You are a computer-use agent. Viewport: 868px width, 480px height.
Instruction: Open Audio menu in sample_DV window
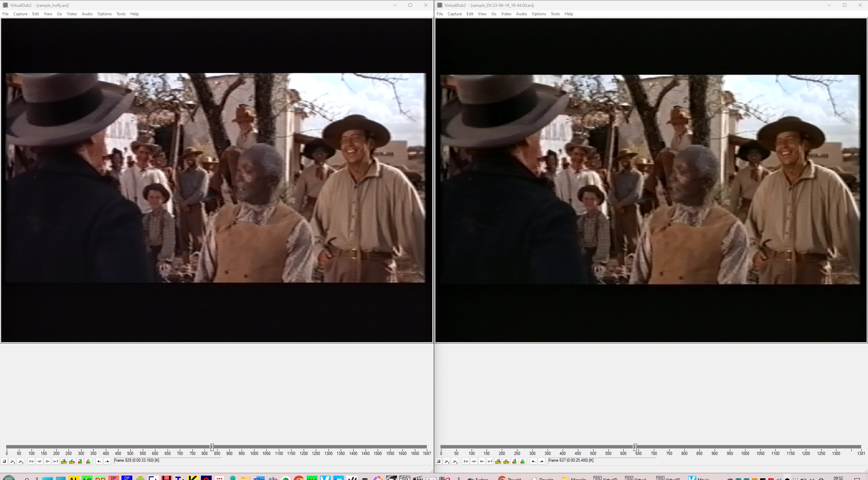click(x=521, y=14)
